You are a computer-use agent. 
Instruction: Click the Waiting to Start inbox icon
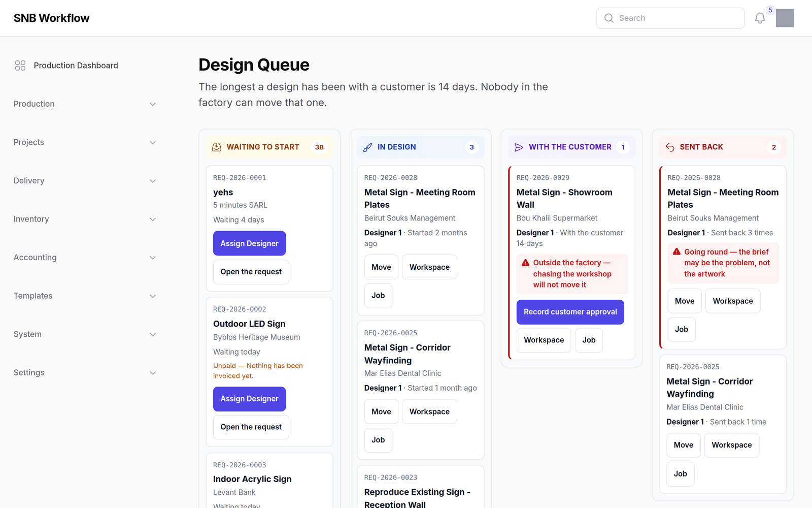[x=217, y=147]
